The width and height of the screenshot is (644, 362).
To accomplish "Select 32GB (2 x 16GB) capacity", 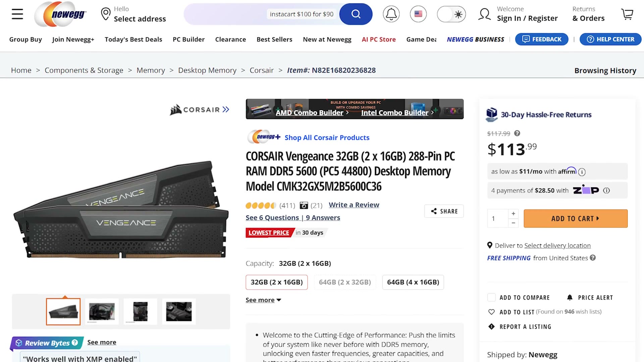I will point(277,282).
